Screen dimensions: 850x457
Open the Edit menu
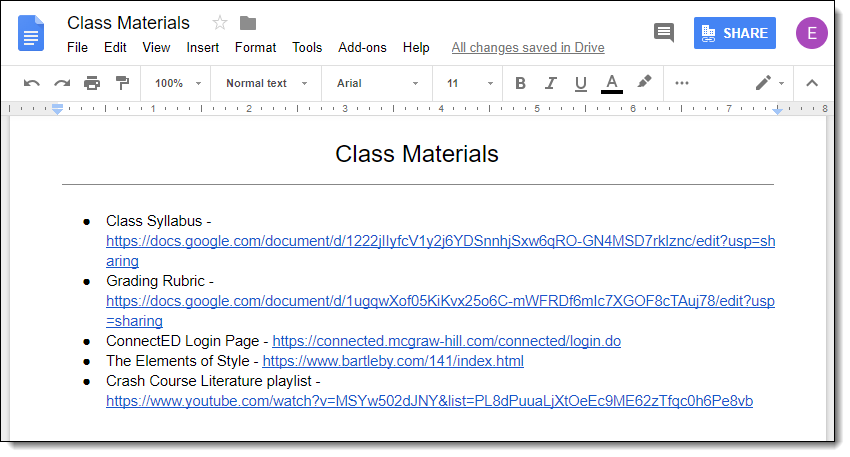coord(115,48)
